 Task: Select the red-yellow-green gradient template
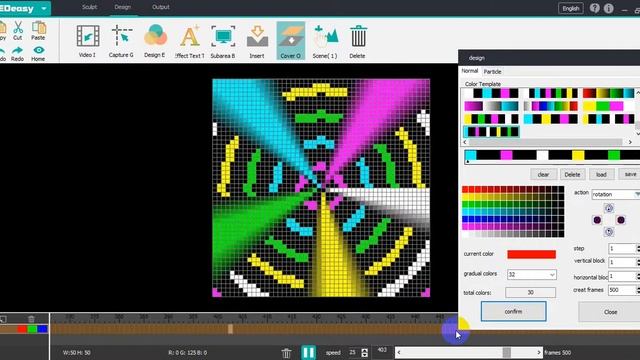(609, 93)
